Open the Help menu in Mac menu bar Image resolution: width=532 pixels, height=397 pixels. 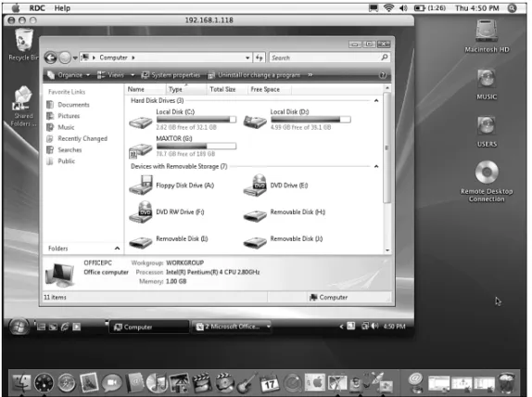click(x=62, y=8)
